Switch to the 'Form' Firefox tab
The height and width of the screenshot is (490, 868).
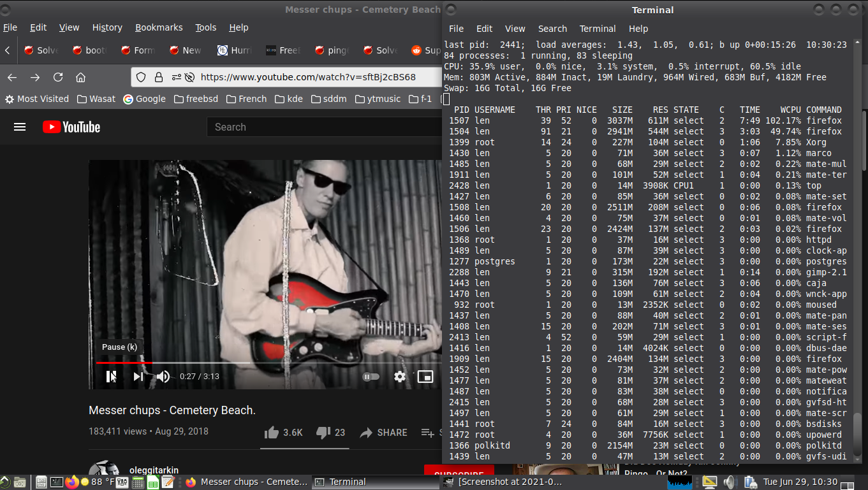[138, 50]
